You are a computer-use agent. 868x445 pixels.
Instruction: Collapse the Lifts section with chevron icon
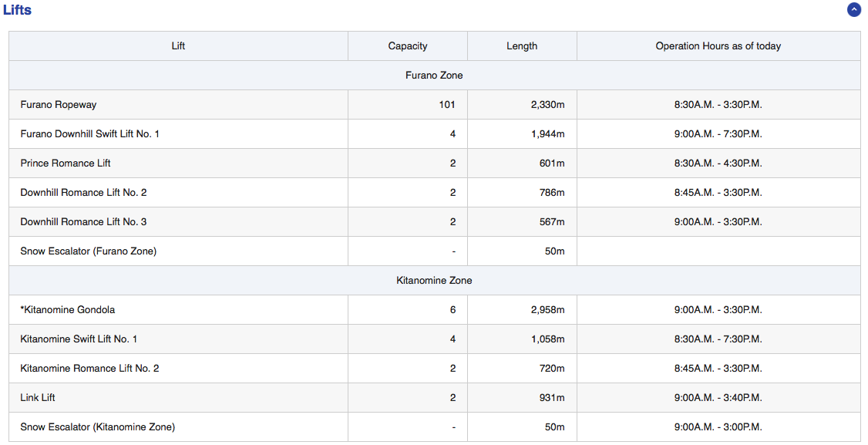point(853,10)
